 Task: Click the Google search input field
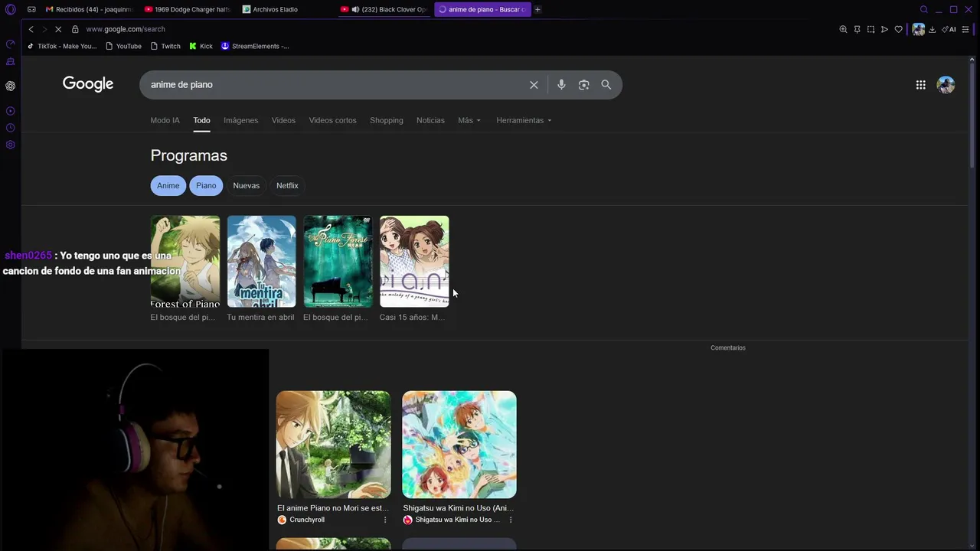pos(333,85)
